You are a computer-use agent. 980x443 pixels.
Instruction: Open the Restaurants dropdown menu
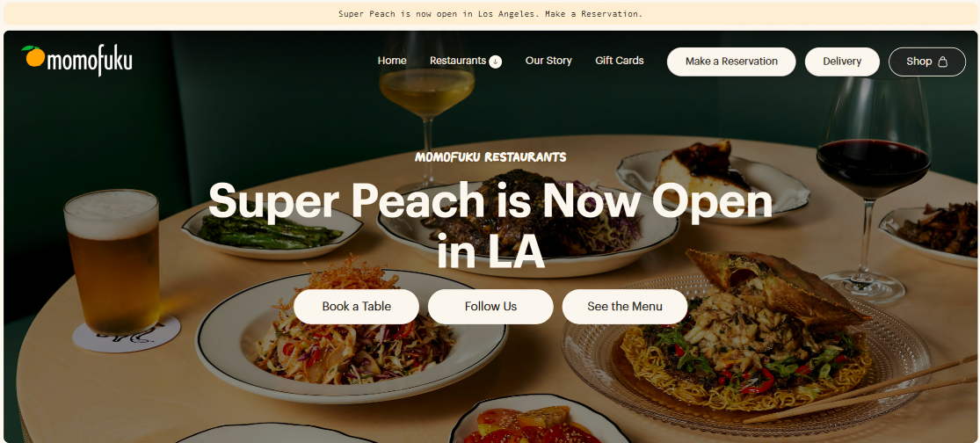(465, 62)
